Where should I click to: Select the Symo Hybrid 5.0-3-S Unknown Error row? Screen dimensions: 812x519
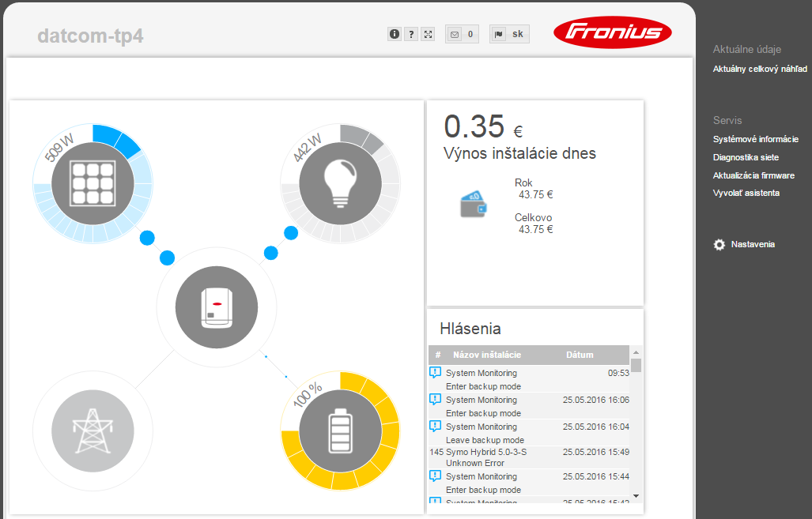tap(529, 457)
